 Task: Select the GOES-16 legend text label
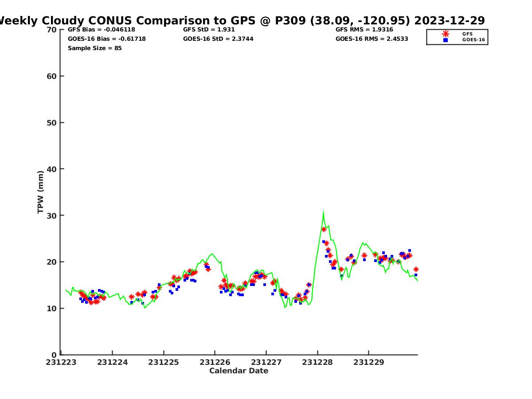473,40
